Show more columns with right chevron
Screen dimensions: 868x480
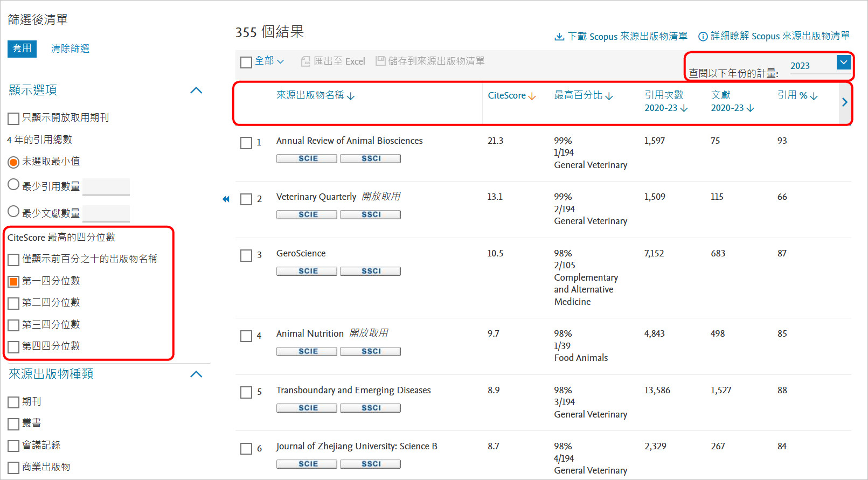point(844,102)
